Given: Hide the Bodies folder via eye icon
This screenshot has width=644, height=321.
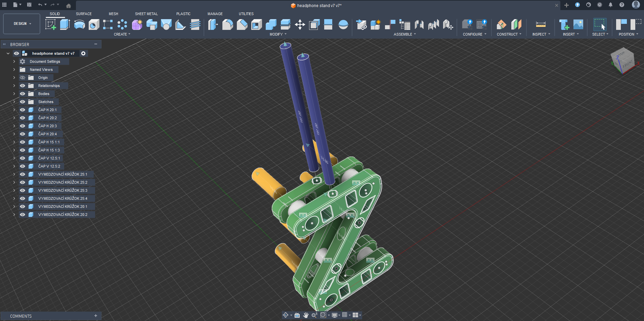Looking at the screenshot, I should [23, 94].
